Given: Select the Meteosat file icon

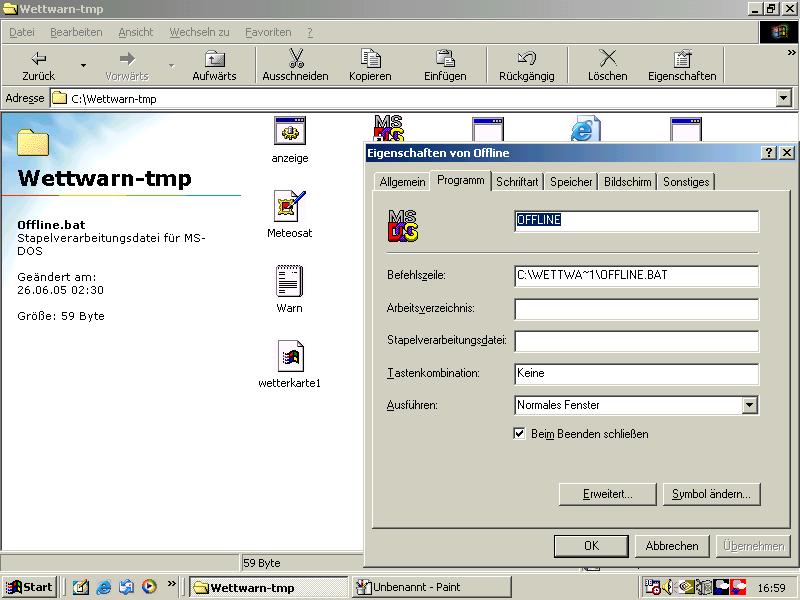Looking at the screenshot, I should (x=289, y=207).
